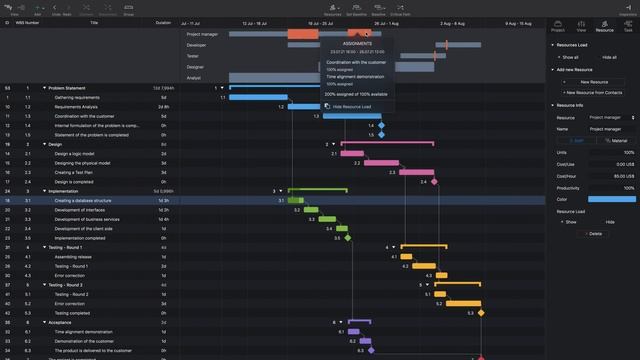Screen dimensions: 640x360
Task: Click the WBS Number column header
Action: pos(27,23)
